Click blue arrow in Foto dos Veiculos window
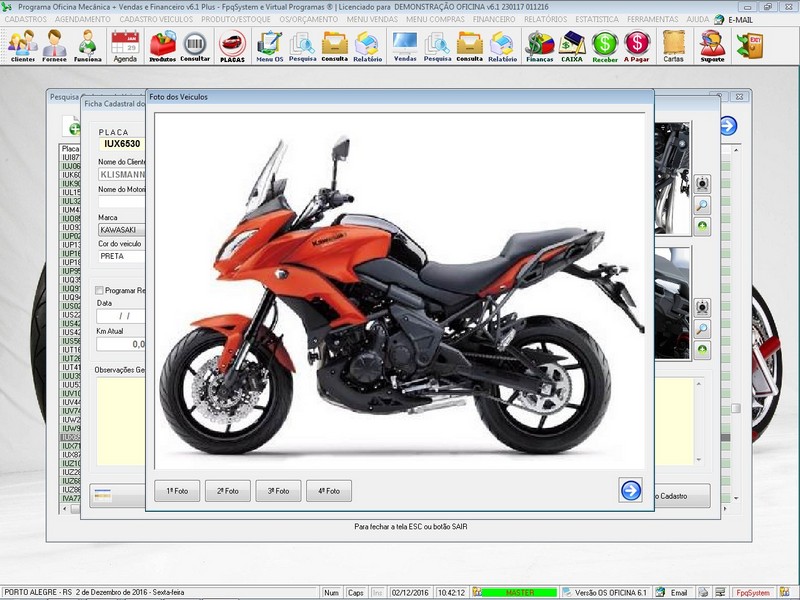The height and width of the screenshot is (600, 800). [x=630, y=490]
